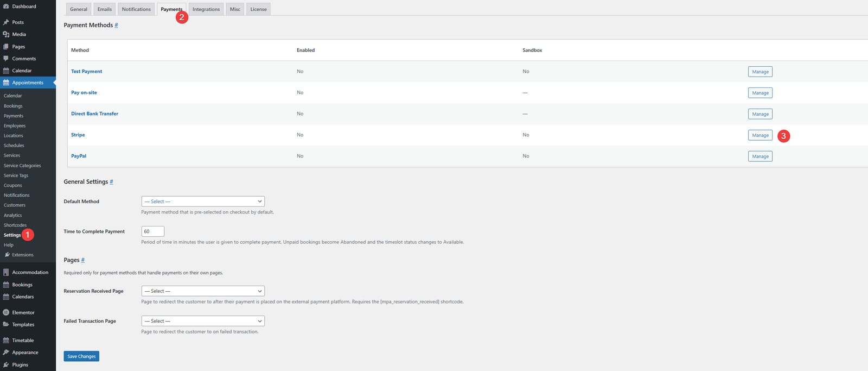This screenshot has height=371, width=868.
Task: Open the Pay on-site method link
Action: click(x=84, y=92)
